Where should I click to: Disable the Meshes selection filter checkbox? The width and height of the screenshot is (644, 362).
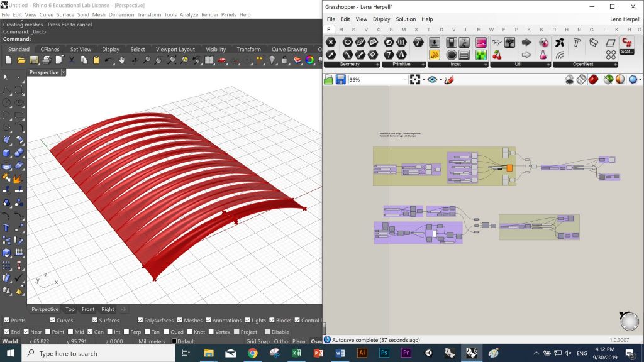[179, 321]
